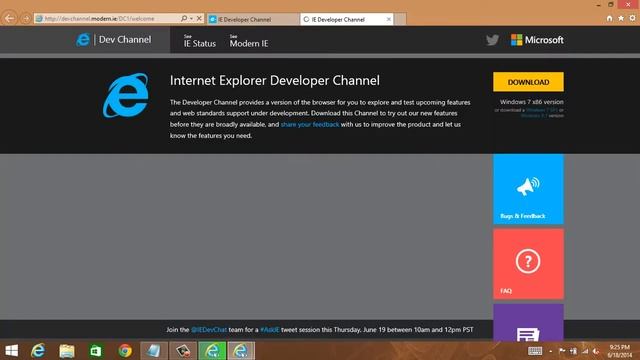640x360 pixels.
Task: Switch to the app beside the green IE icon
Action: (x=183, y=351)
